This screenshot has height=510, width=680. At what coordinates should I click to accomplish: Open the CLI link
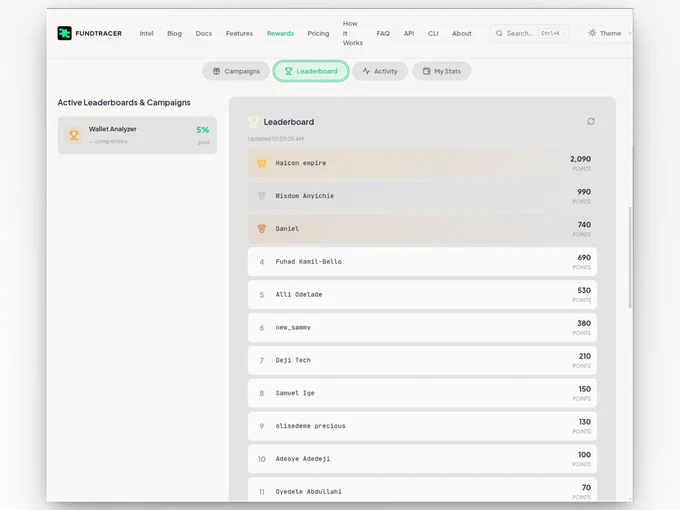coord(433,33)
